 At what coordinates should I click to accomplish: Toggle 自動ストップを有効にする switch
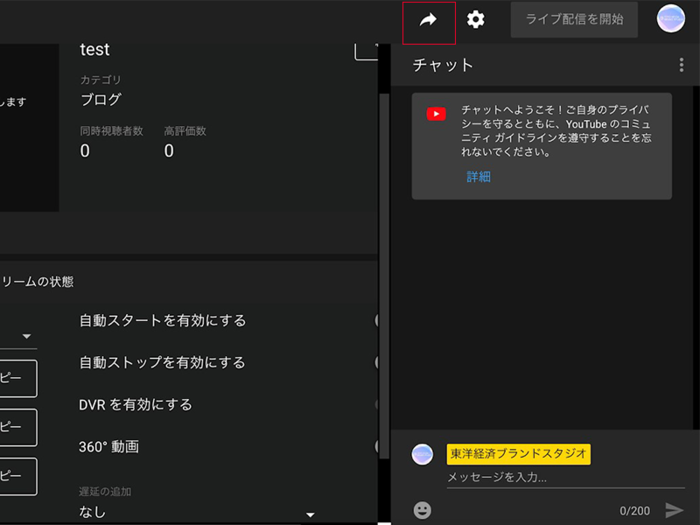[x=378, y=363]
